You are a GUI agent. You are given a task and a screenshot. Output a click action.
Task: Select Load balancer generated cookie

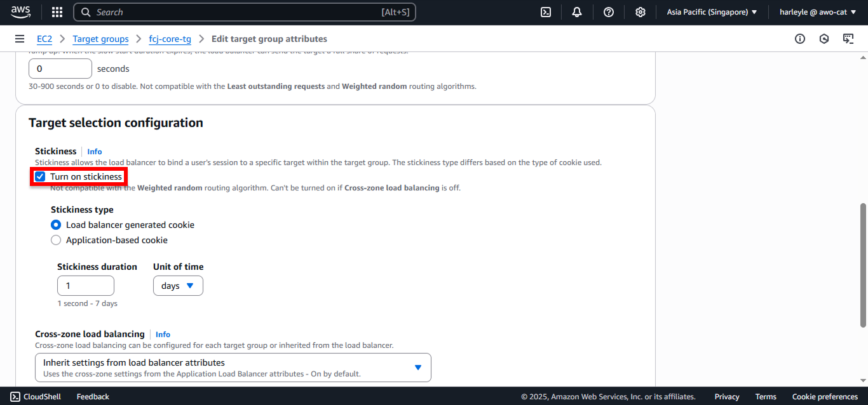coord(56,225)
